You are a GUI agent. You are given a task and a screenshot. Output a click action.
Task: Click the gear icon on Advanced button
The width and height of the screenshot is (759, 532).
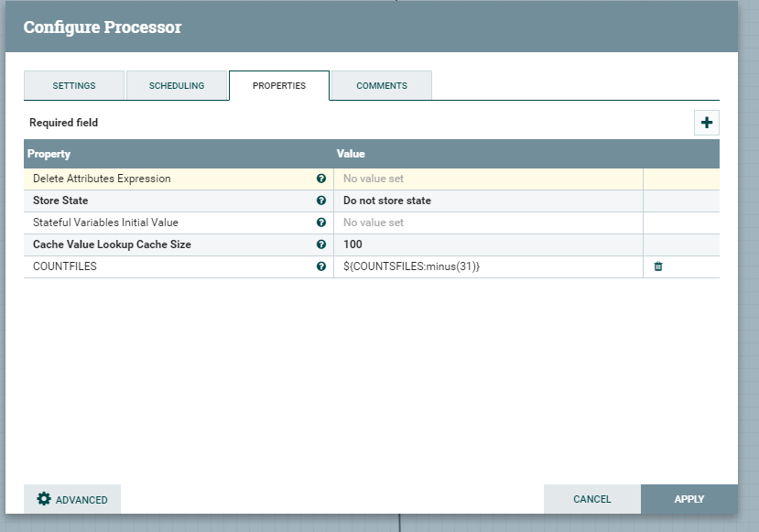click(43, 499)
